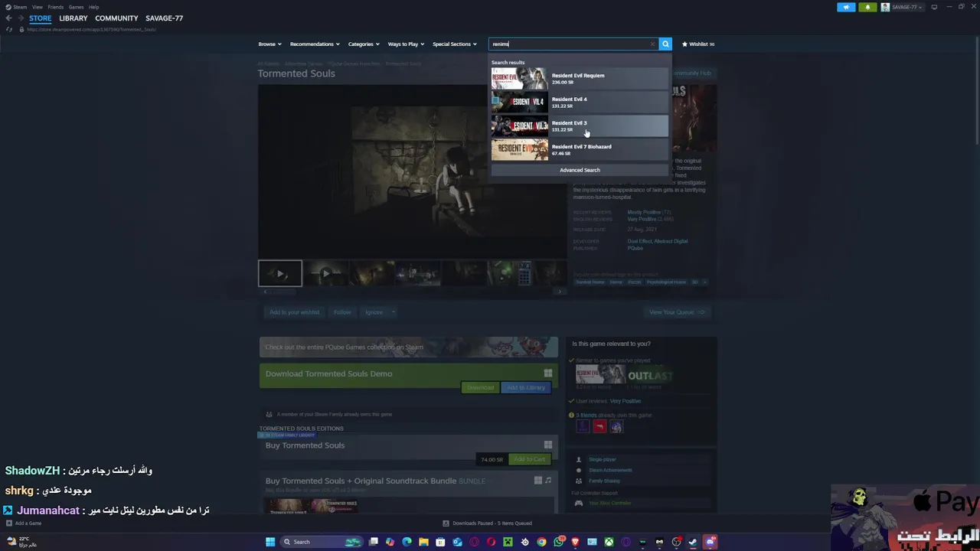Image resolution: width=980 pixels, height=551 pixels.
Task: Expand the Recommendations dropdown
Action: click(x=314, y=44)
